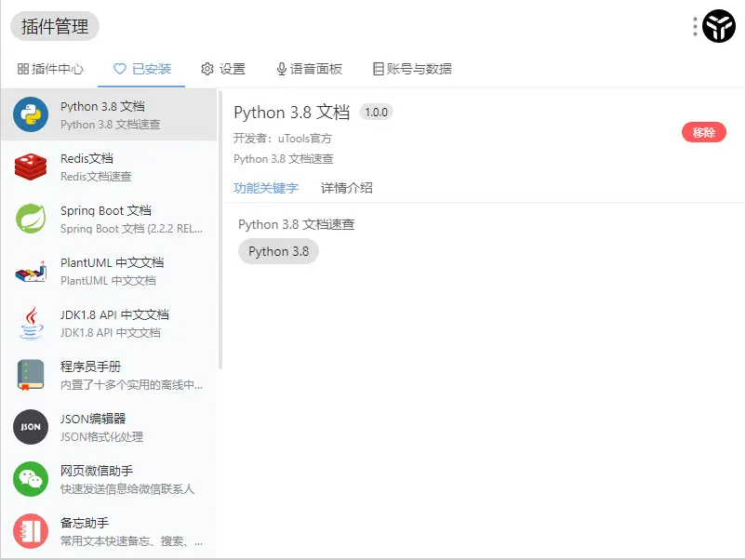This screenshot has height=560, width=746.
Task: Select the JDK1.8 API 中文文档 list title
Action: (114, 314)
